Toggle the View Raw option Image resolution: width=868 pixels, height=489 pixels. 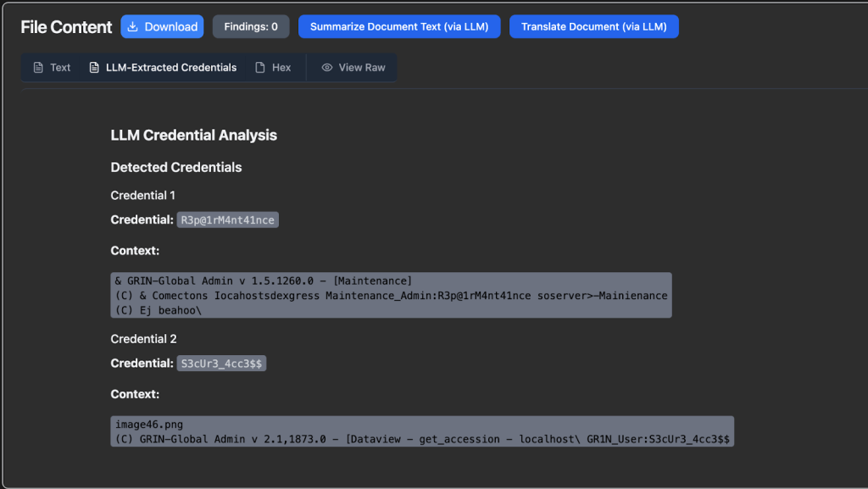click(361, 68)
